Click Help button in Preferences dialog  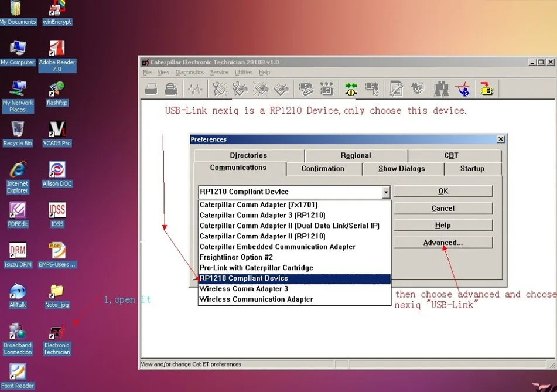[443, 226]
